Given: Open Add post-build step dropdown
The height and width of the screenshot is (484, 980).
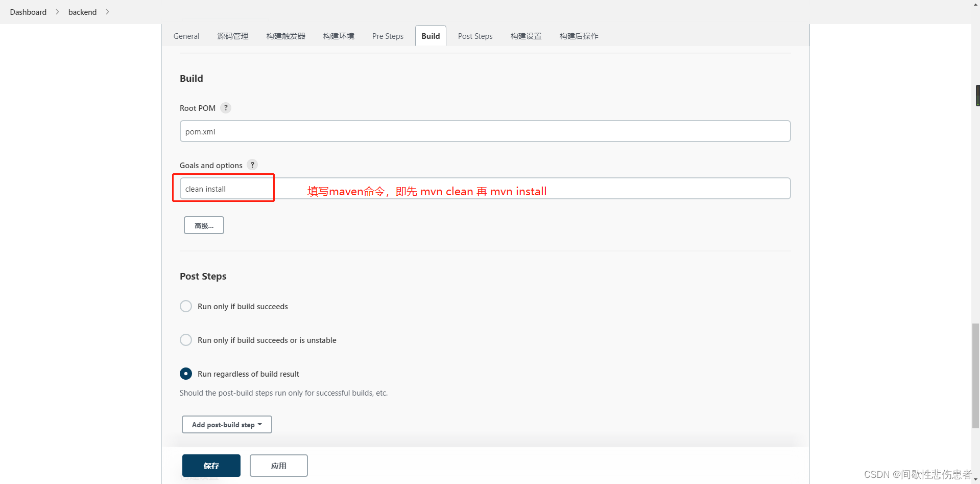Looking at the screenshot, I should [x=227, y=425].
